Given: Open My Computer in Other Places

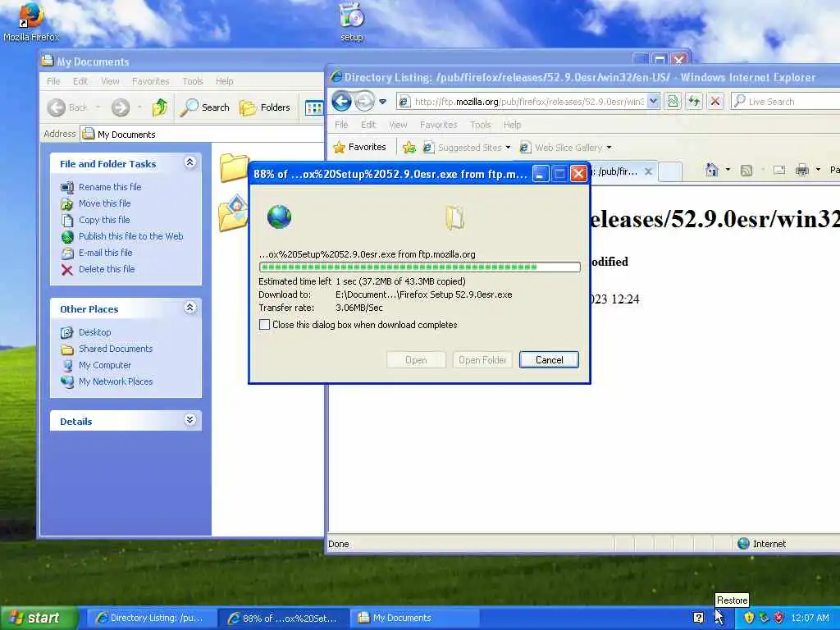Looking at the screenshot, I should point(105,365).
